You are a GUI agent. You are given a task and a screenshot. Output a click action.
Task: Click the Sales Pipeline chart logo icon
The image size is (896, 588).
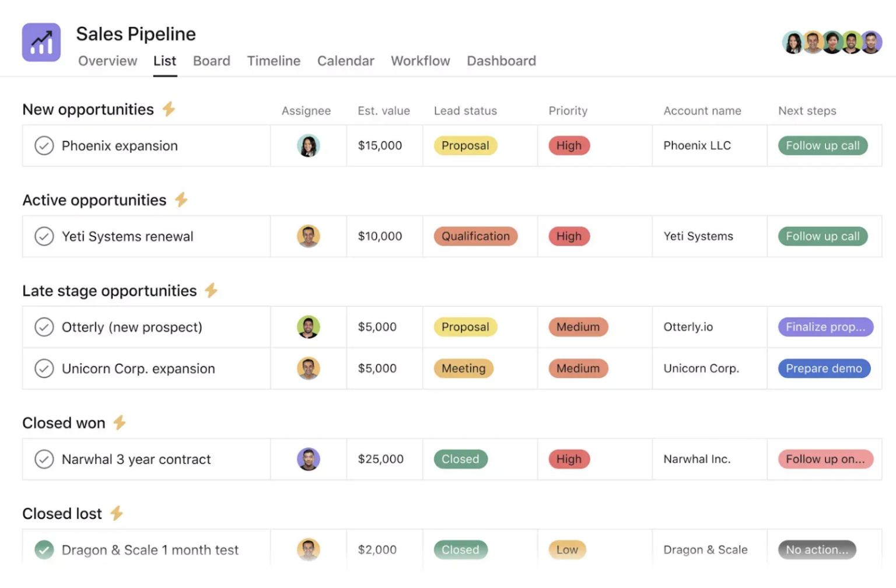pyautogui.click(x=41, y=41)
